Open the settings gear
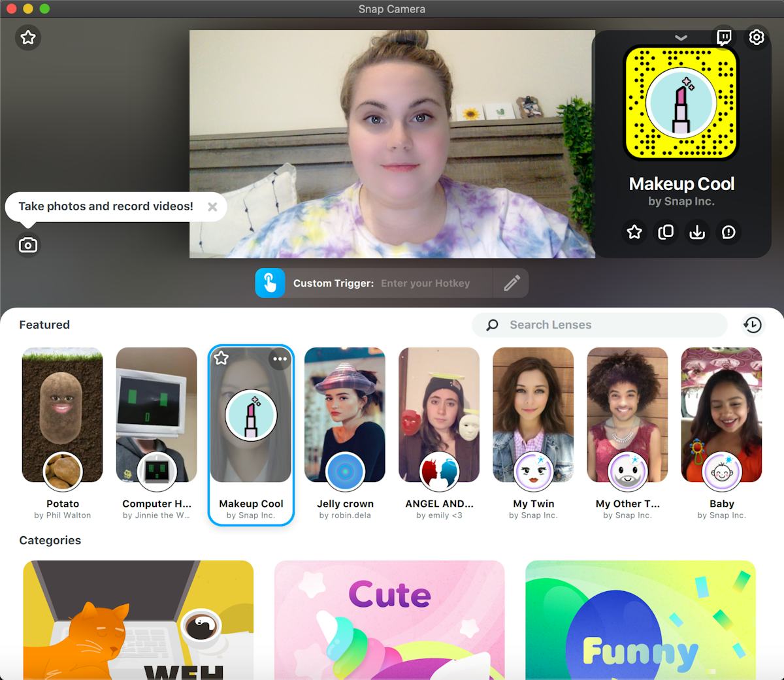Image resolution: width=784 pixels, height=680 pixels. point(757,37)
